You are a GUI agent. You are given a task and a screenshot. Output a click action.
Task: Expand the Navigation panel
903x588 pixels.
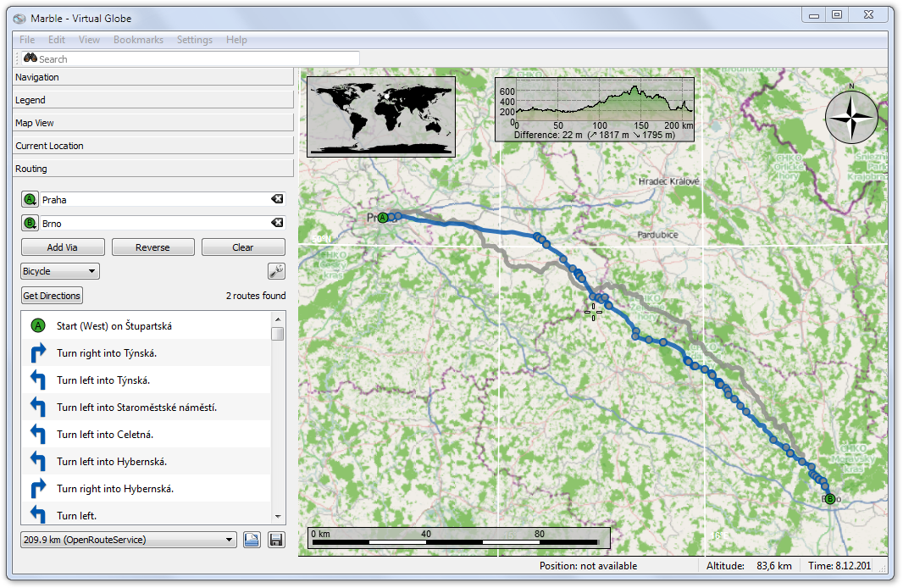(x=153, y=77)
